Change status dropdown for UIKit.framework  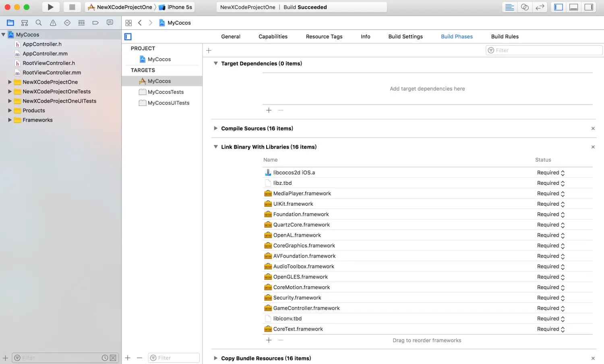tap(551, 204)
